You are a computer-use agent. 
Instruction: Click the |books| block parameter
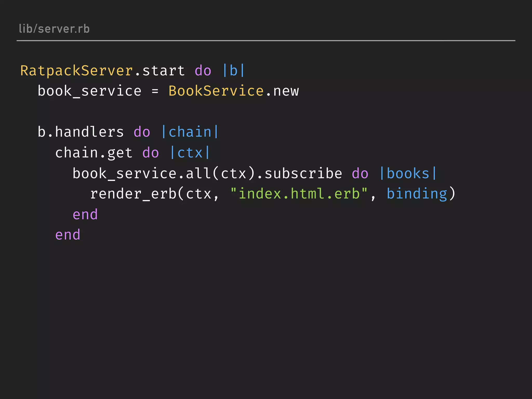pos(408,173)
